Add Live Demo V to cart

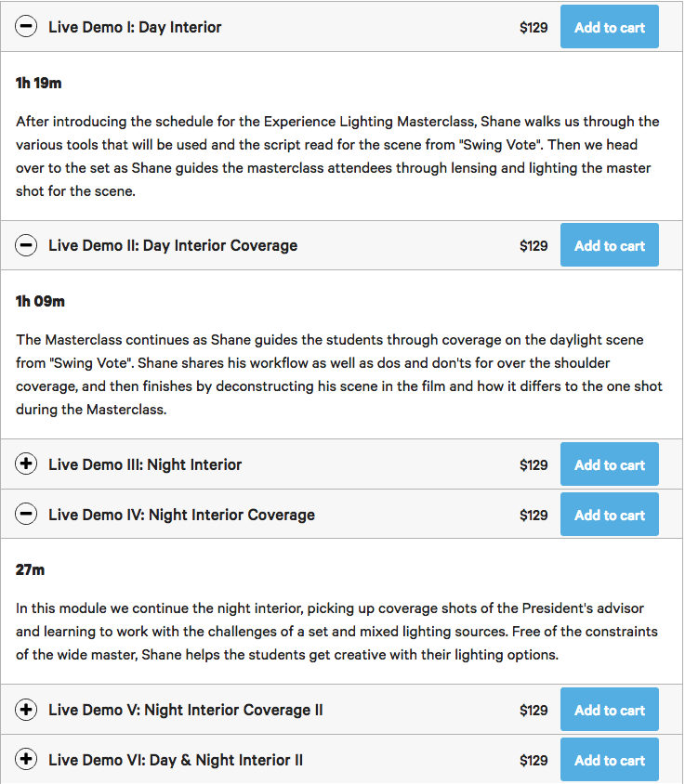coord(609,710)
